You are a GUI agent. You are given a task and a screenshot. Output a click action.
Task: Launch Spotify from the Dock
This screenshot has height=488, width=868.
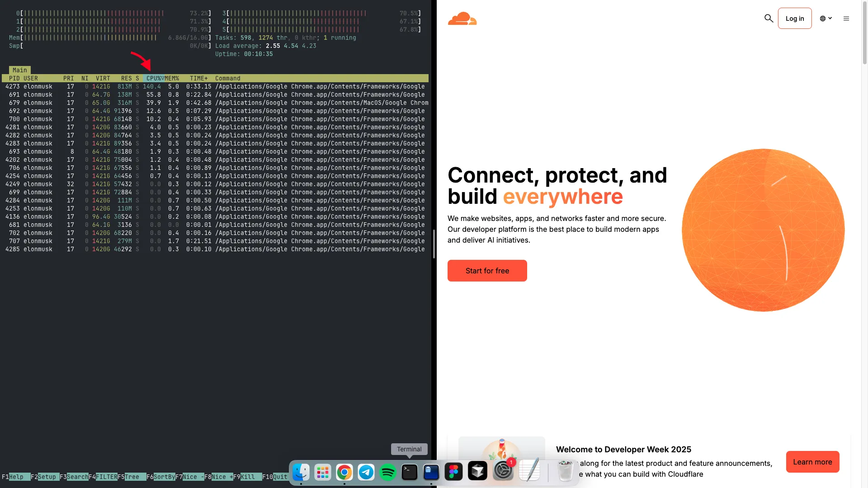click(x=388, y=472)
